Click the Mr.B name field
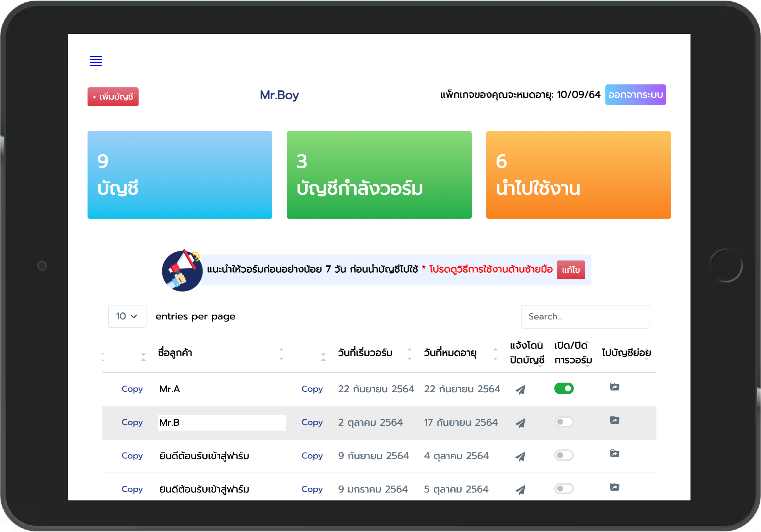 coord(222,423)
